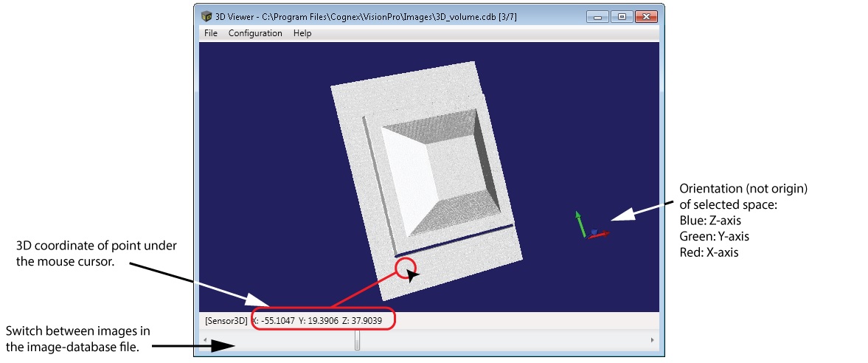Screen dimensions: 868x363
Task: Minimize the 3D Viewer window
Action: click(x=599, y=16)
